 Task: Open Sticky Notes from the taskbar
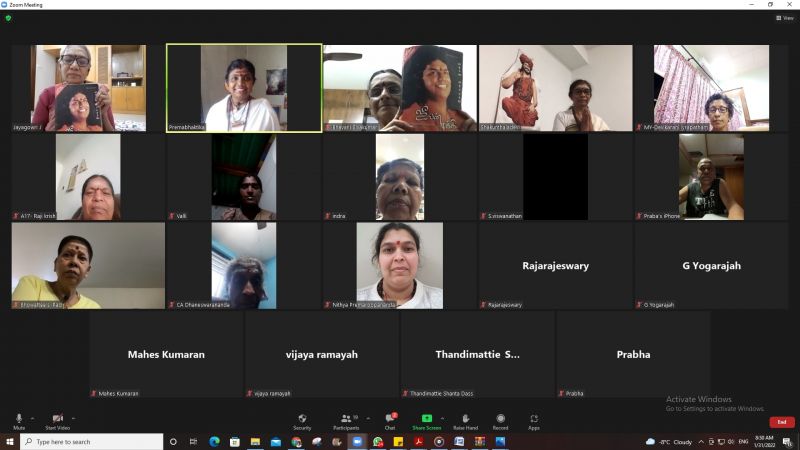pos(398,441)
